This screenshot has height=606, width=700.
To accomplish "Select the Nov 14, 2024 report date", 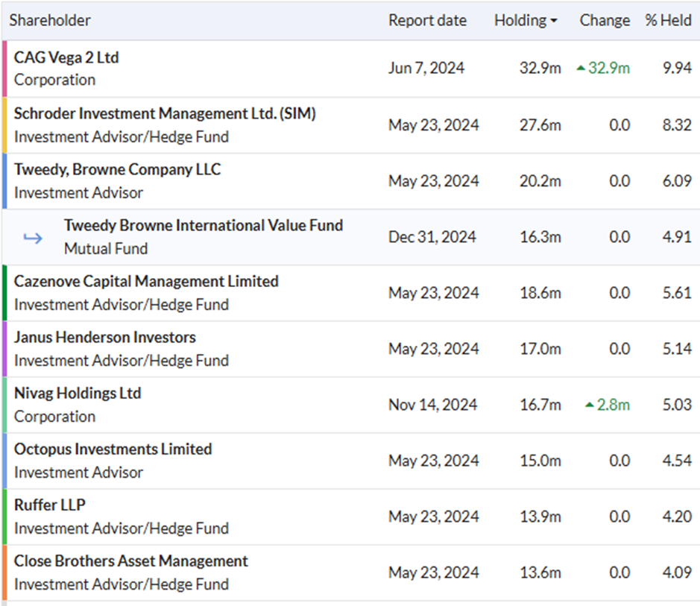I will click(433, 405).
